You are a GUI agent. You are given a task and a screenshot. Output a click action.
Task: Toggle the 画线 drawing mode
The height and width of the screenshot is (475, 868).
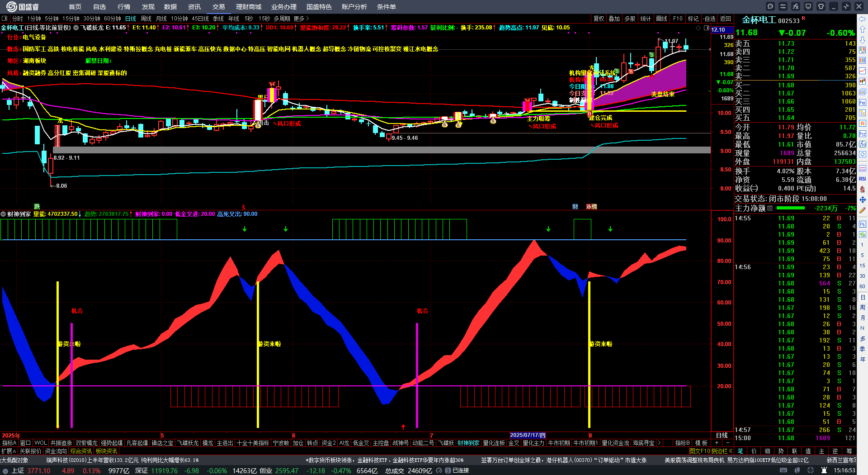[x=661, y=19]
